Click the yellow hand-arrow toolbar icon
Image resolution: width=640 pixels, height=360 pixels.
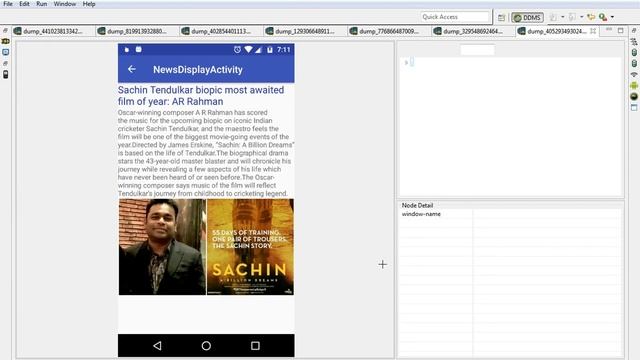[591, 17]
